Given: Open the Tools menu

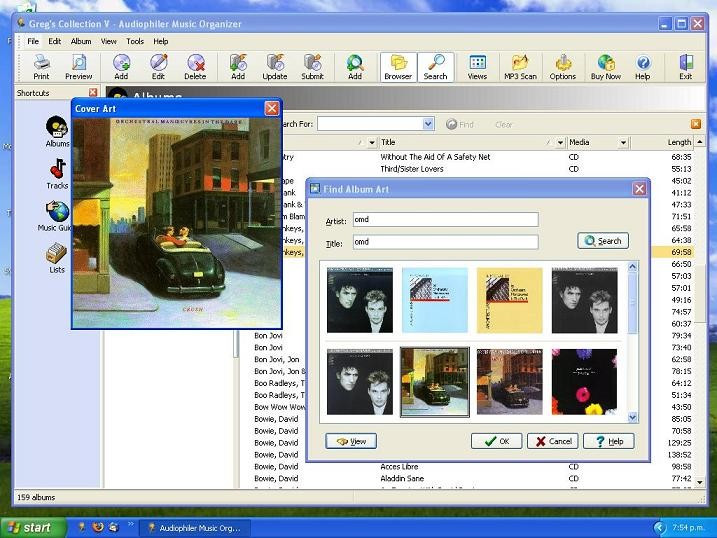Looking at the screenshot, I should (135, 41).
